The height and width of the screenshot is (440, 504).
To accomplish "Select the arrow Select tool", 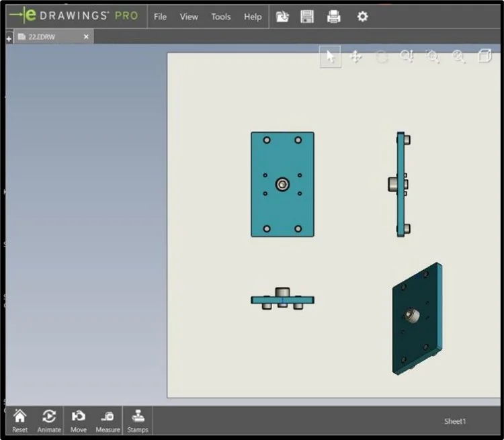I will click(x=330, y=56).
